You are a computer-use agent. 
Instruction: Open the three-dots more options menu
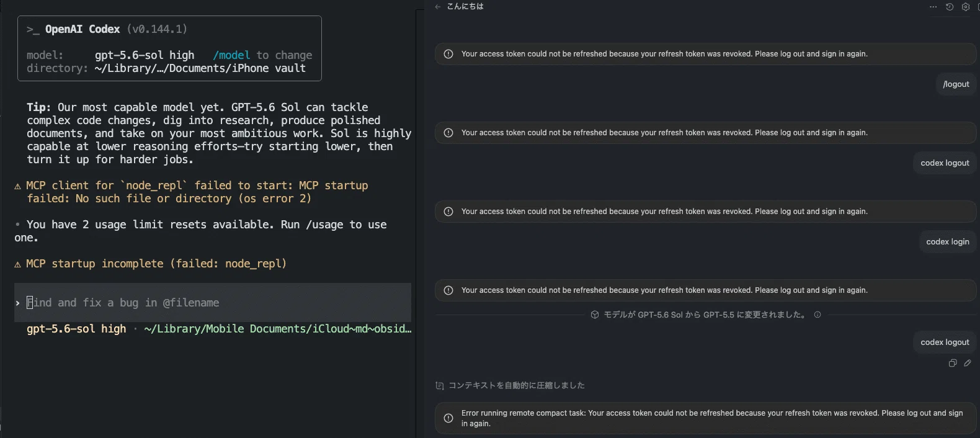(x=933, y=7)
